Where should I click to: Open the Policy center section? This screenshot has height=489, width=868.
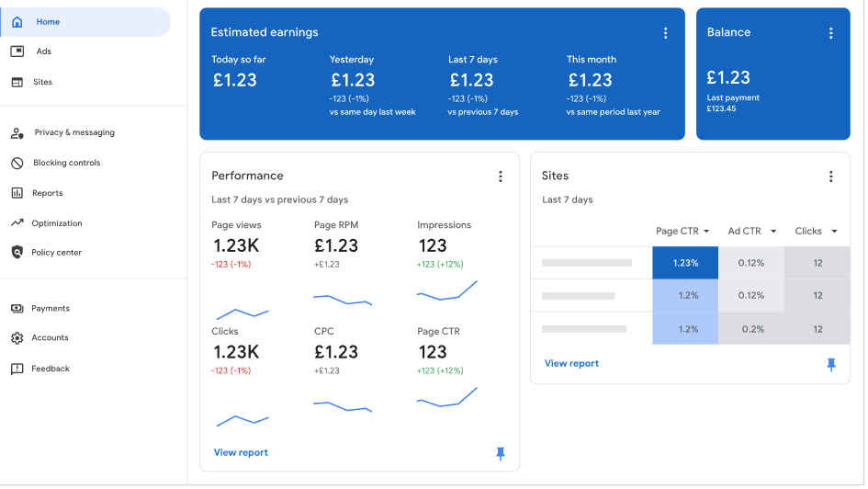56,253
